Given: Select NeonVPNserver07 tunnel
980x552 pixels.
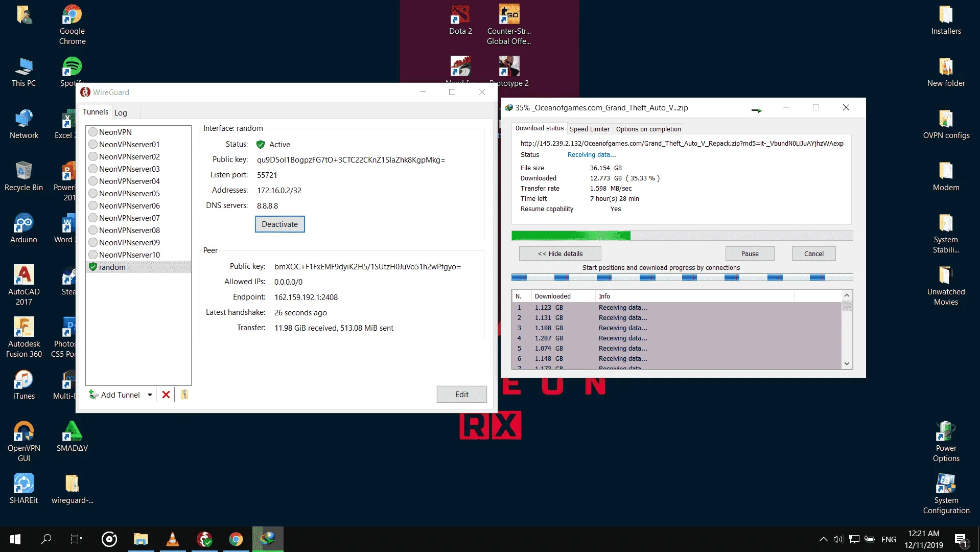Looking at the screenshot, I should pos(138,218).
